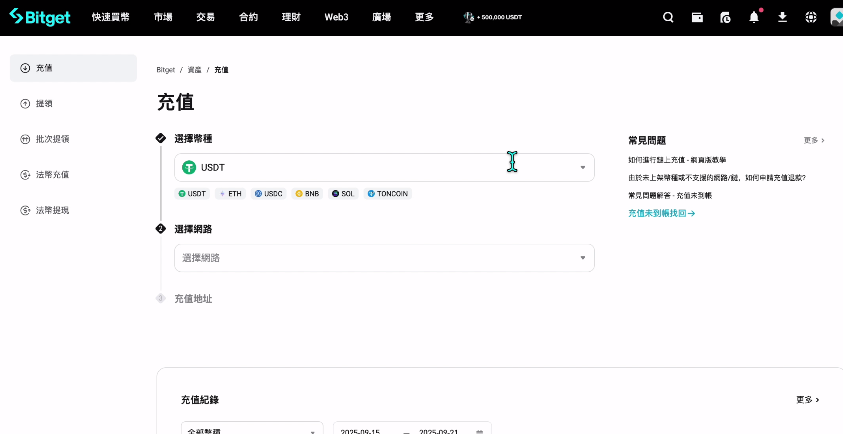Choose the TONCOIN quick coin chip
The height and width of the screenshot is (434, 843).
tap(387, 193)
